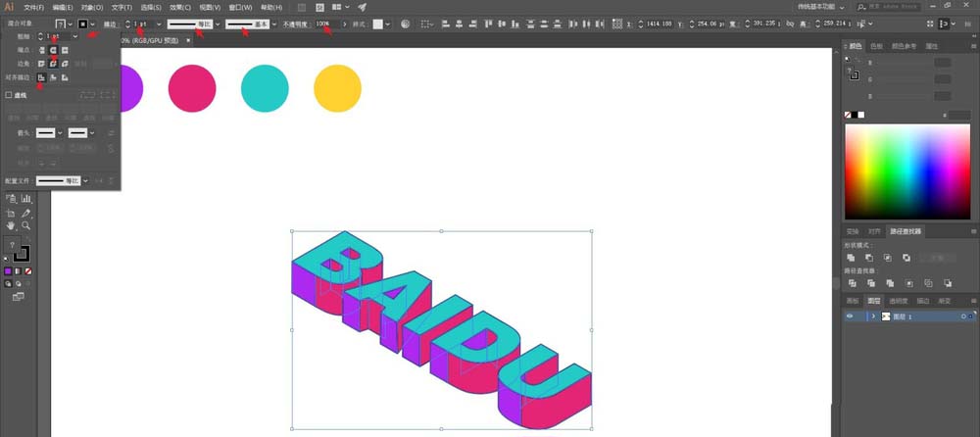Align stroke to center

(x=41, y=77)
